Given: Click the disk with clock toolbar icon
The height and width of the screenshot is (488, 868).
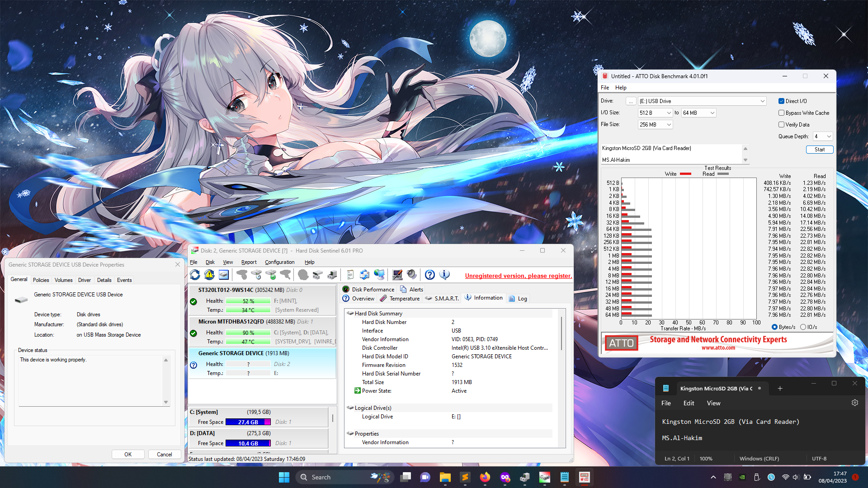Looking at the screenshot, I should point(256,275).
